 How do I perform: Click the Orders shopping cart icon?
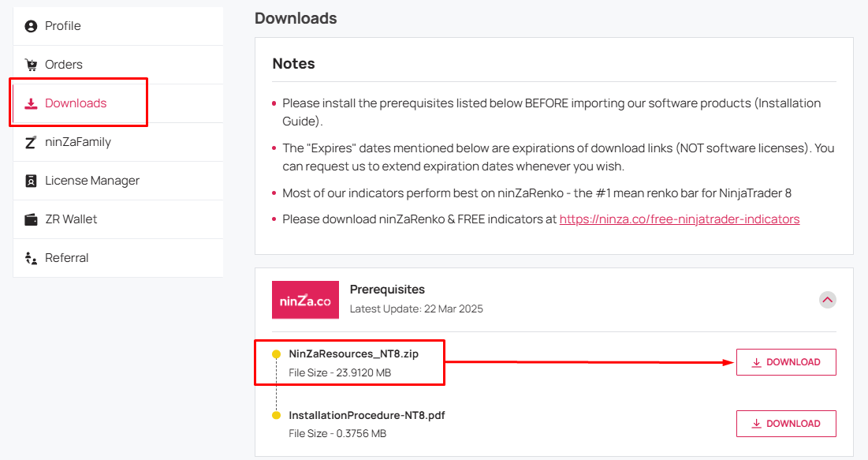pyautogui.click(x=31, y=65)
